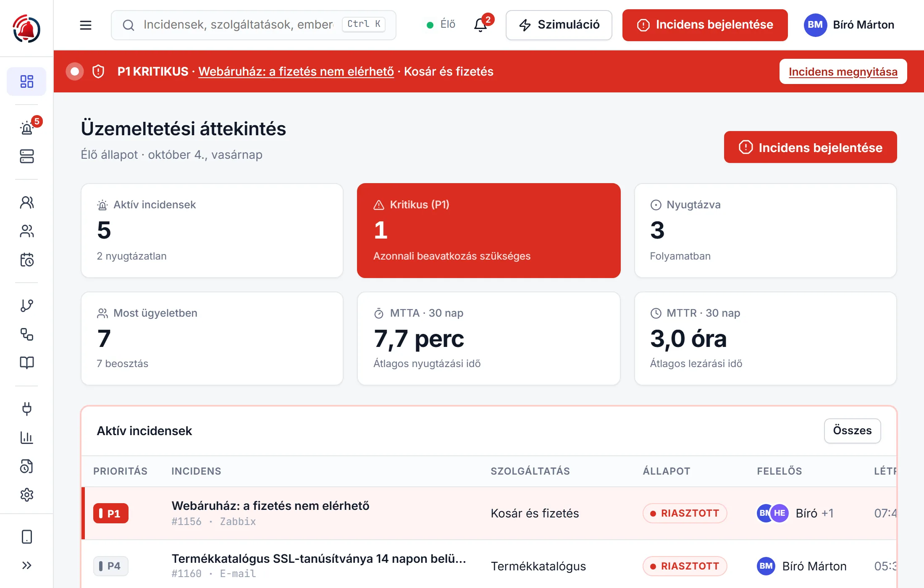Open the escalation branch icon in sidebar

(x=27, y=306)
